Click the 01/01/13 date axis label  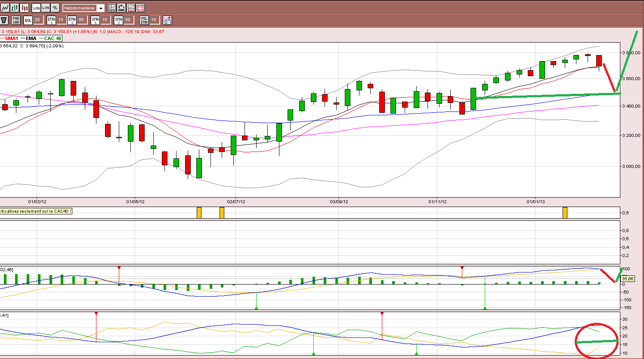[x=536, y=201]
